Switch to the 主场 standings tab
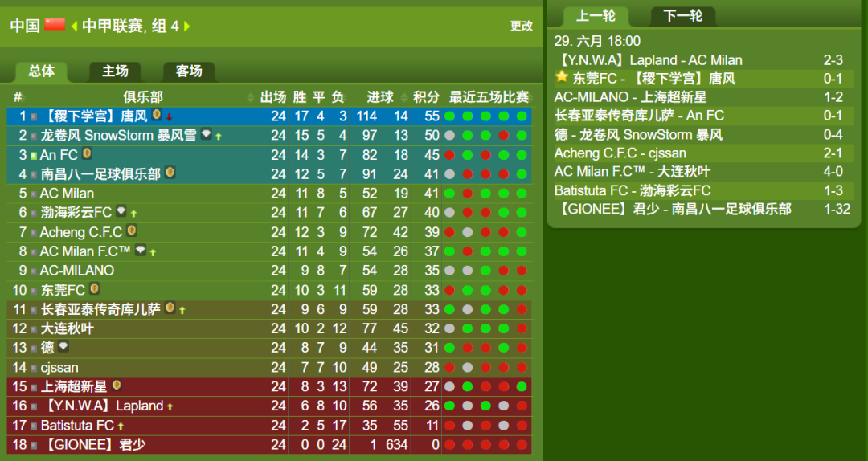The image size is (868, 461). [x=115, y=71]
